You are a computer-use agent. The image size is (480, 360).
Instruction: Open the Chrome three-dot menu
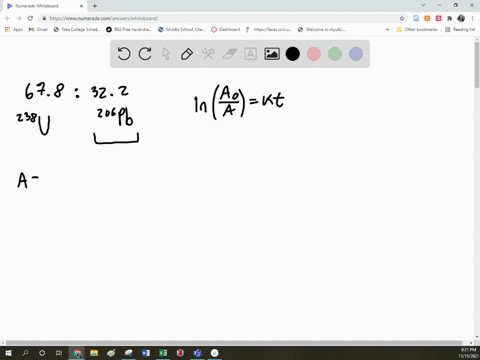472,18
